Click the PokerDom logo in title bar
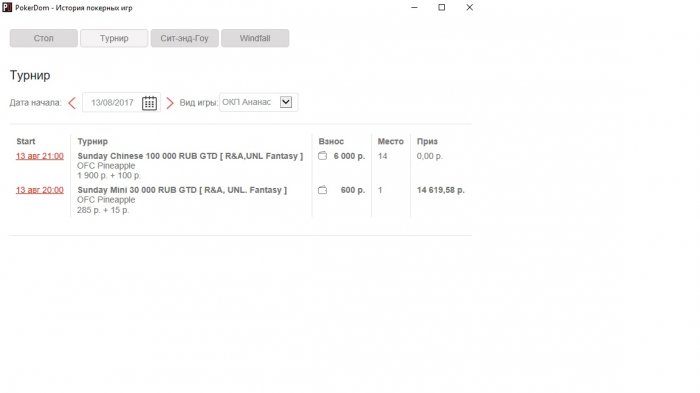This screenshot has width=700, height=393. point(7,7)
